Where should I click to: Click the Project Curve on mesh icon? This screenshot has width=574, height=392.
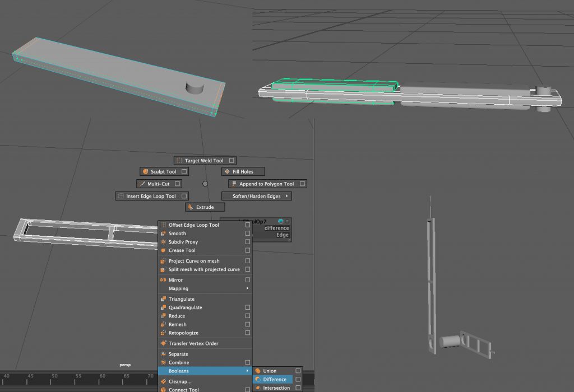pos(163,261)
